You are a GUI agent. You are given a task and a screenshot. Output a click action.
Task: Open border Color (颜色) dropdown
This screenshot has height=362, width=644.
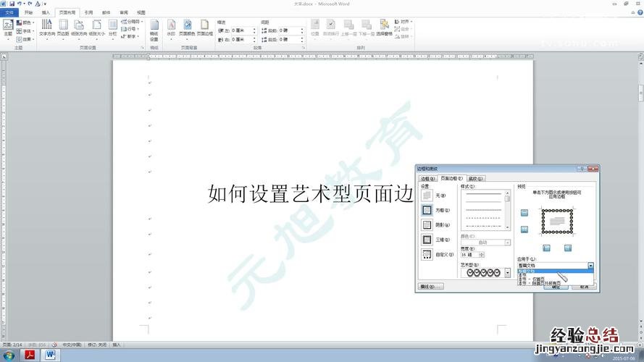(486, 243)
